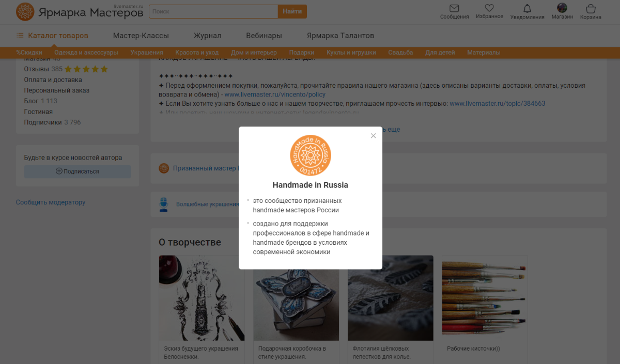
Task: Select the Для детей category
Action: [x=440, y=53]
